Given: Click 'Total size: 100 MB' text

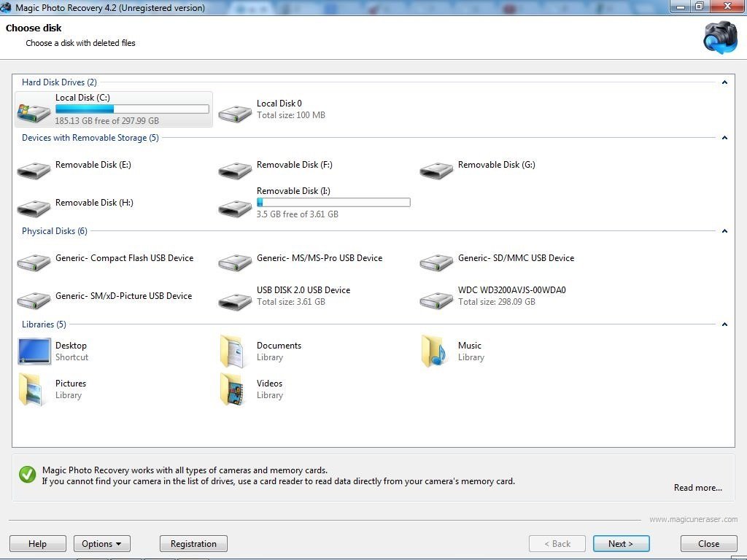Looking at the screenshot, I should pos(291,115).
